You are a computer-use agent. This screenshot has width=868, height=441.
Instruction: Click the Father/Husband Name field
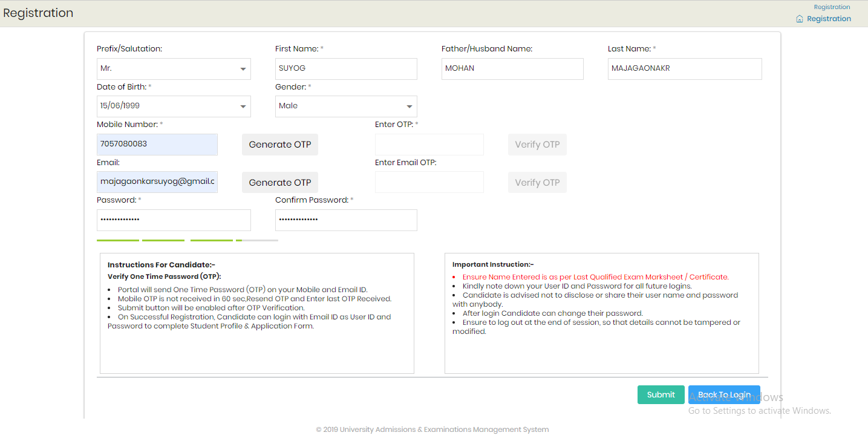click(x=512, y=69)
